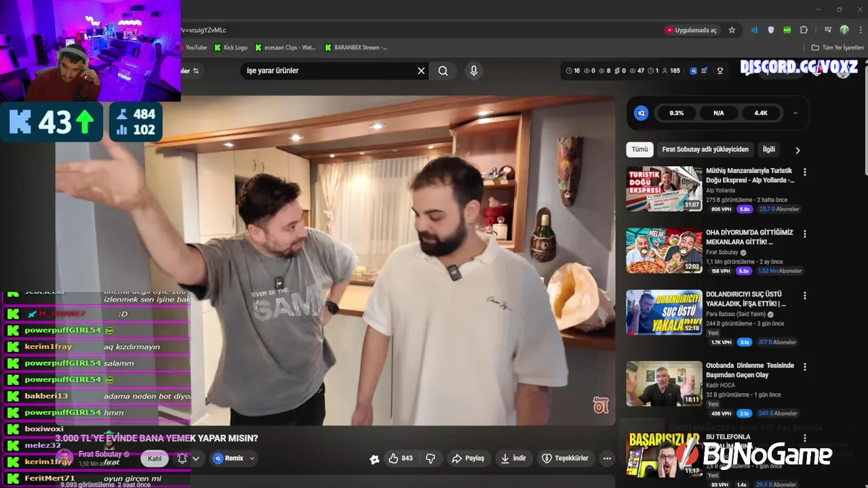This screenshot has height=488, width=868.
Task: Start voice search with the microphone icon
Action: [x=473, y=70]
